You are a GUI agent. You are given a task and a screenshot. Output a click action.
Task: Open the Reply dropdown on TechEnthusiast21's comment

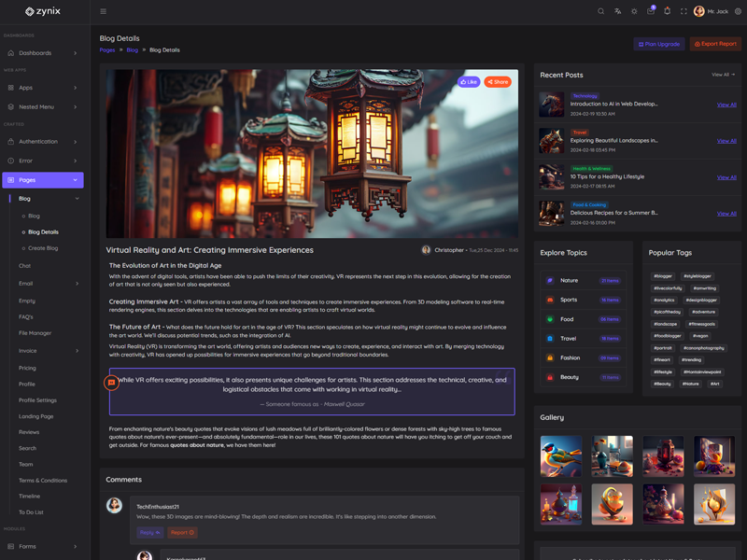click(149, 533)
